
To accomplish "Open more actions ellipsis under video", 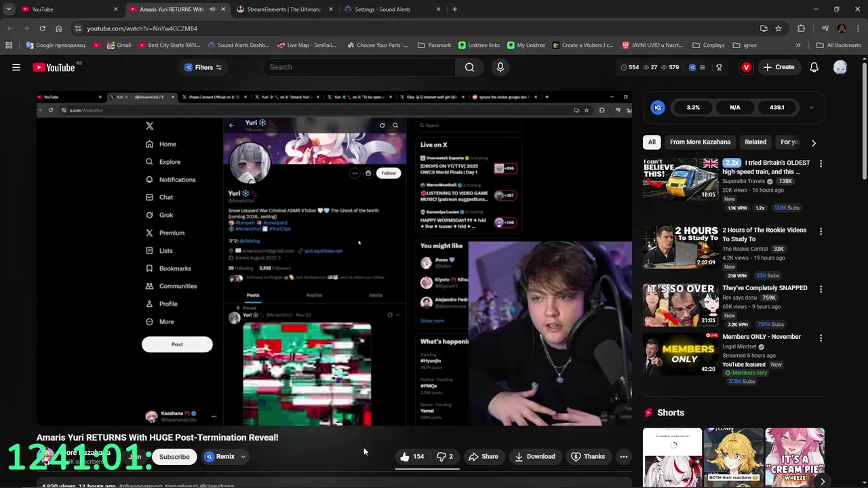I will (624, 456).
